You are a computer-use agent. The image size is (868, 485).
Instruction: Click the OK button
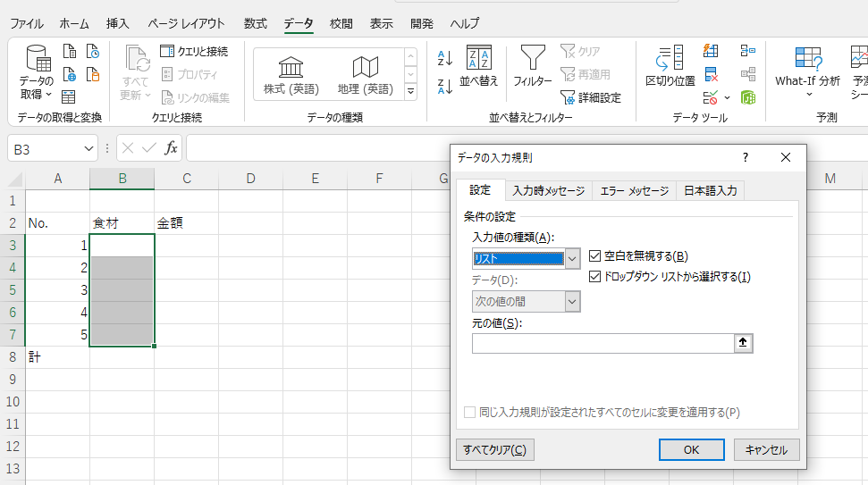691,449
